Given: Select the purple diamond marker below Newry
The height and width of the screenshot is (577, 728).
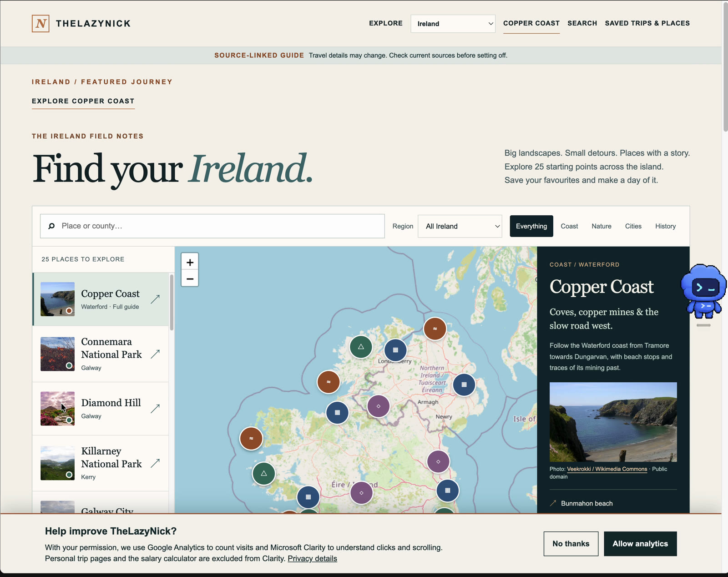Looking at the screenshot, I should coord(438,461).
